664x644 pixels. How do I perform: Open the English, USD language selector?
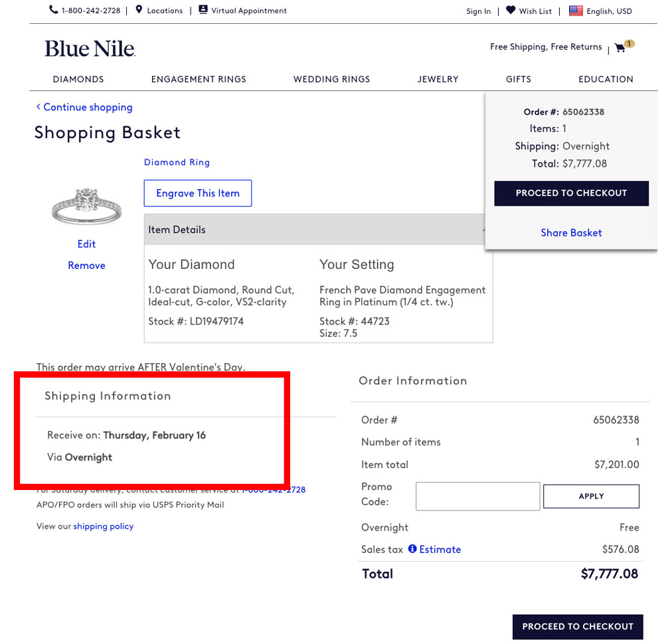(609, 11)
